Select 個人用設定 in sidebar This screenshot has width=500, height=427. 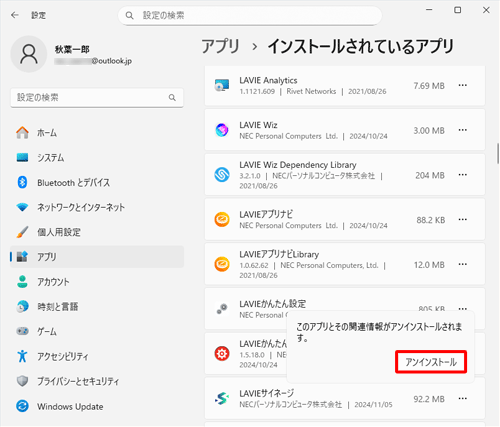[97, 232]
